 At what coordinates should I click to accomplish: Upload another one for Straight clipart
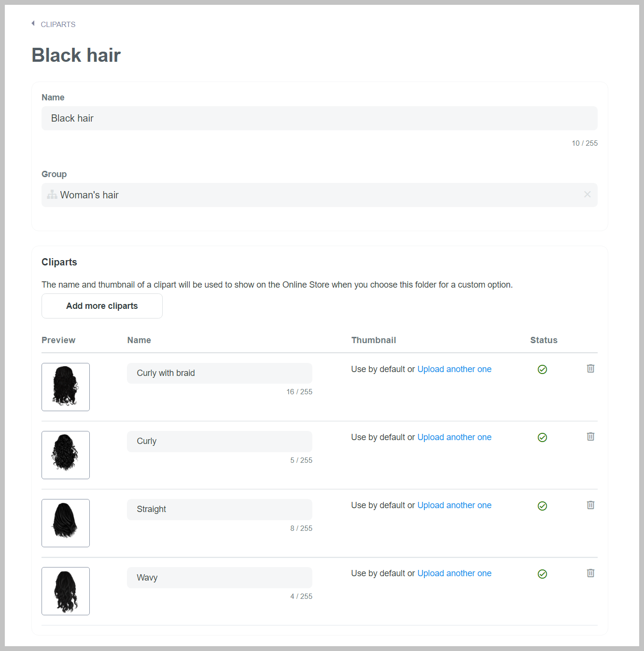pos(454,505)
